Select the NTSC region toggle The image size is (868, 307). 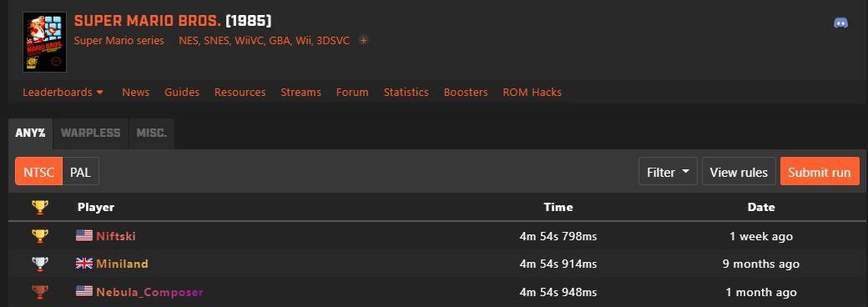click(38, 172)
